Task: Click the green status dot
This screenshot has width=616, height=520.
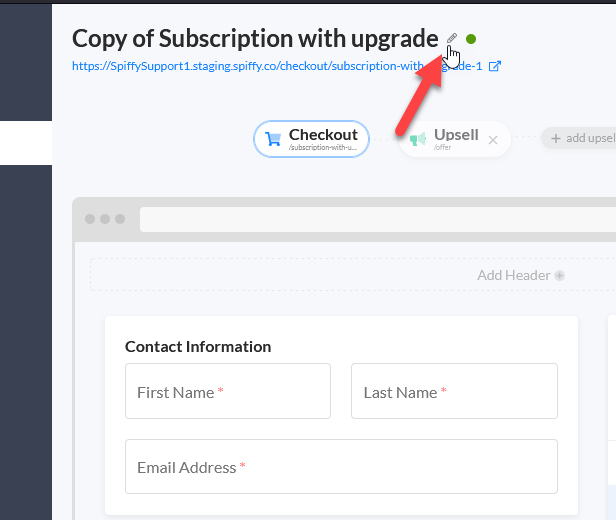Action: click(471, 39)
